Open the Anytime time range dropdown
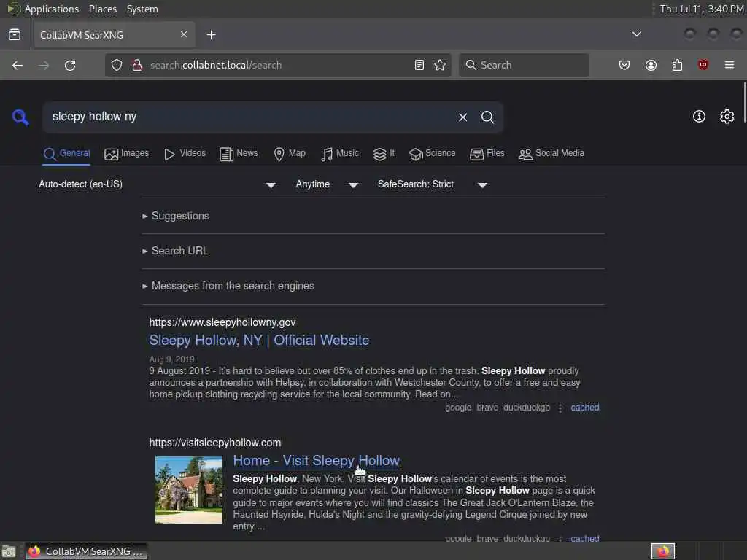This screenshot has height=560, width=747. 327,184
